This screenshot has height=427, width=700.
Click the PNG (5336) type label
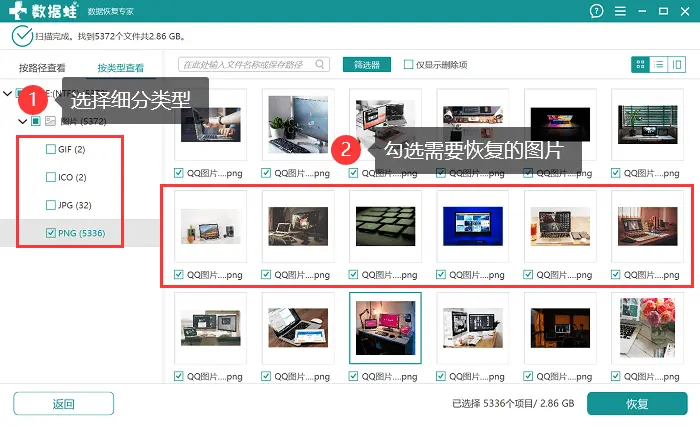(x=82, y=233)
